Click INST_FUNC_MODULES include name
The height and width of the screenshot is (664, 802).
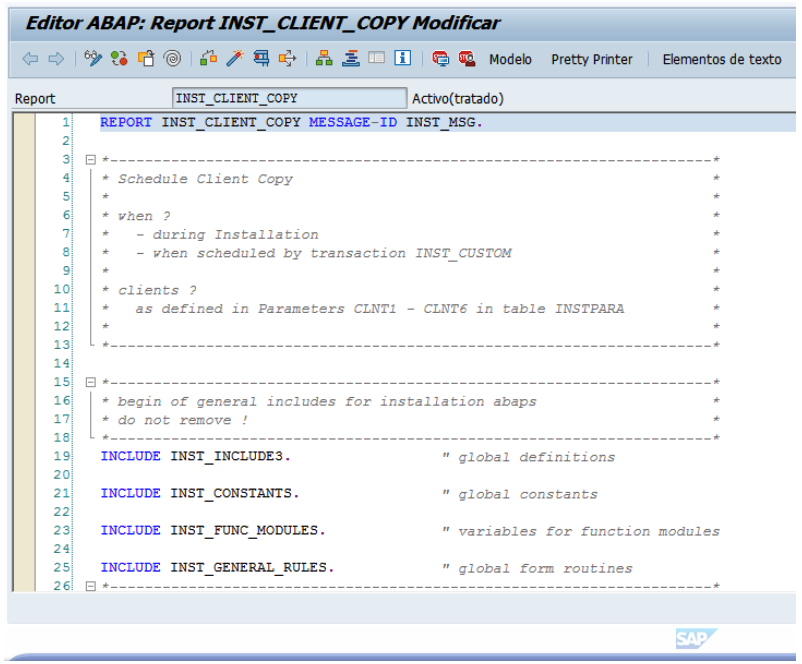tap(244, 530)
